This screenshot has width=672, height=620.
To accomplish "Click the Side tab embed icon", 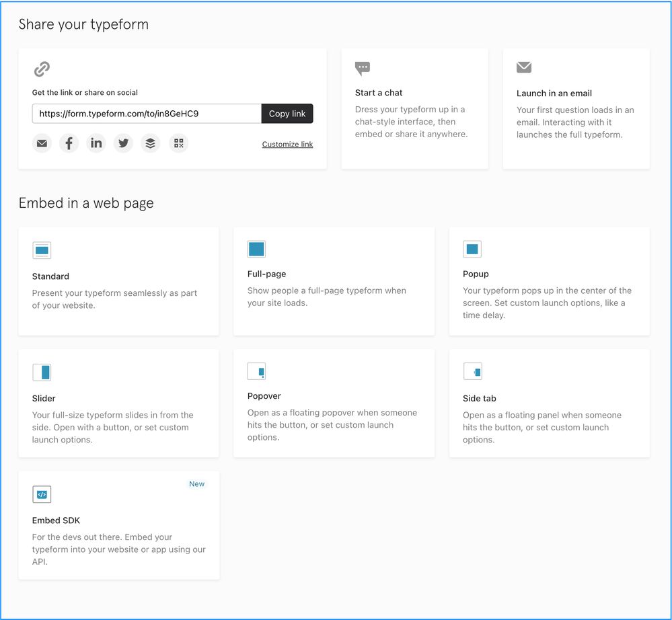I will coord(473,371).
